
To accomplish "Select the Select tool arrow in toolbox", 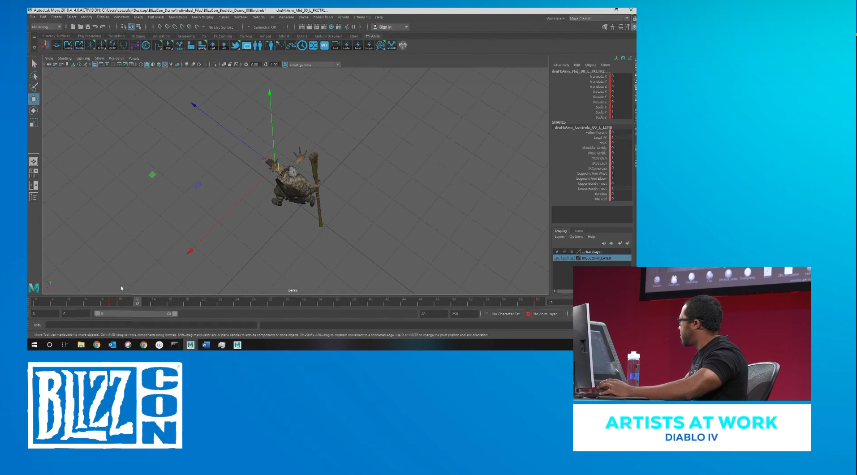I will 34,64.
